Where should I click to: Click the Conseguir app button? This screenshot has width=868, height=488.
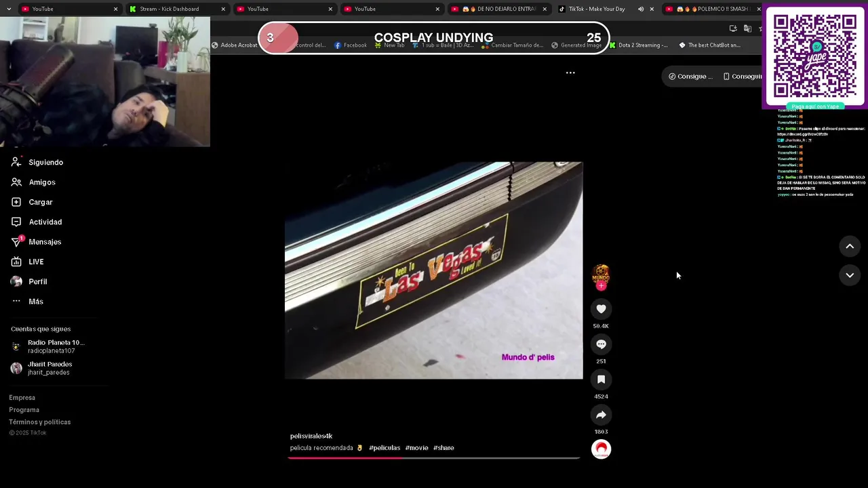tap(742, 77)
